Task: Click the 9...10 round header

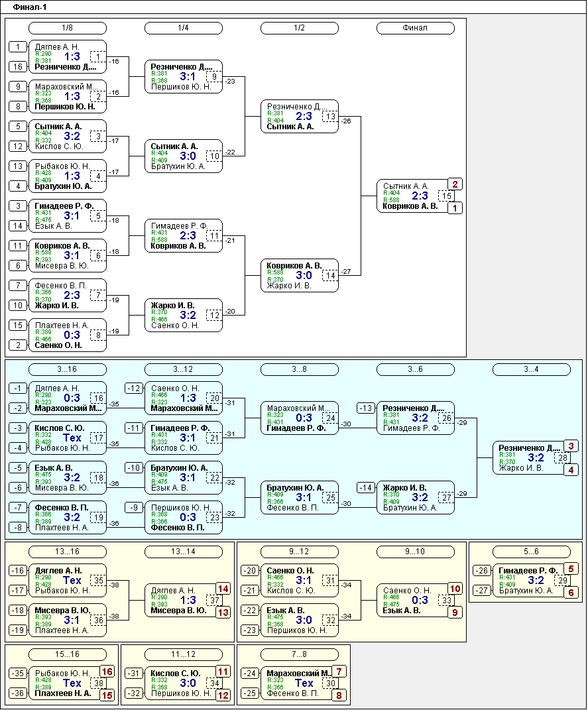Action: pos(415,552)
